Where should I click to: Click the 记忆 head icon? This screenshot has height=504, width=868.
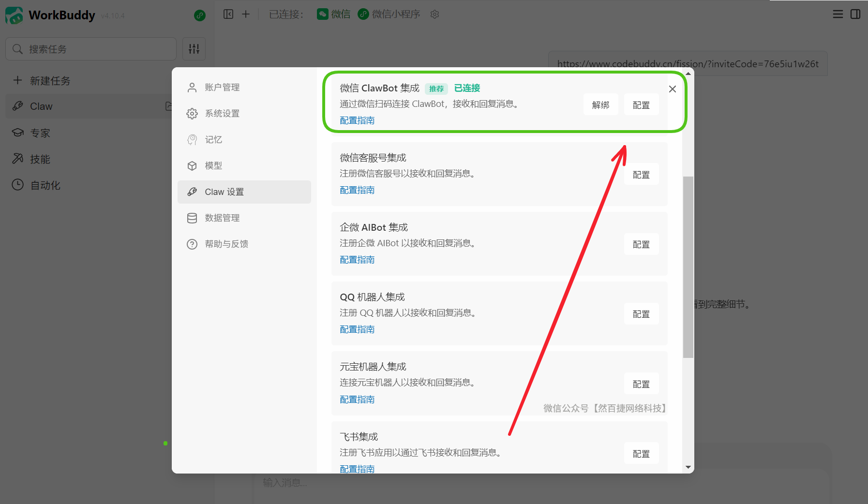pos(192,139)
